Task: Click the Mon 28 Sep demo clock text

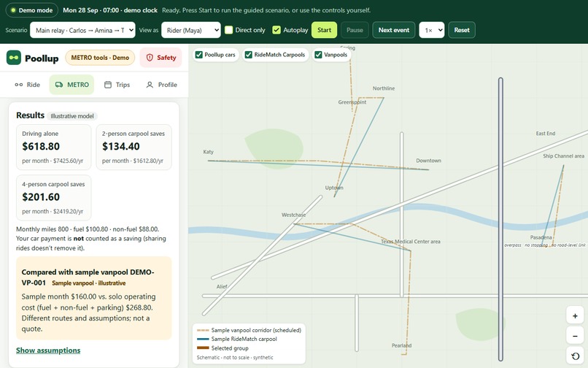Action: click(110, 10)
